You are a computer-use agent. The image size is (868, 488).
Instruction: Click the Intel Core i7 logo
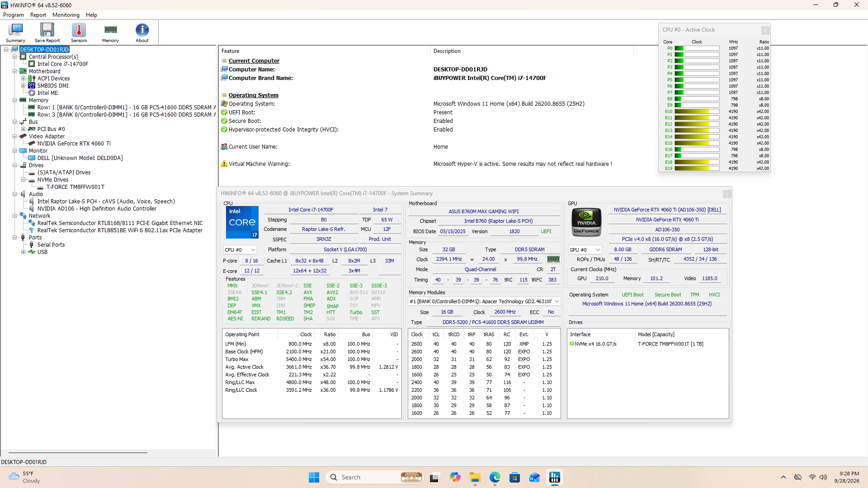click(x=242, y=222)
